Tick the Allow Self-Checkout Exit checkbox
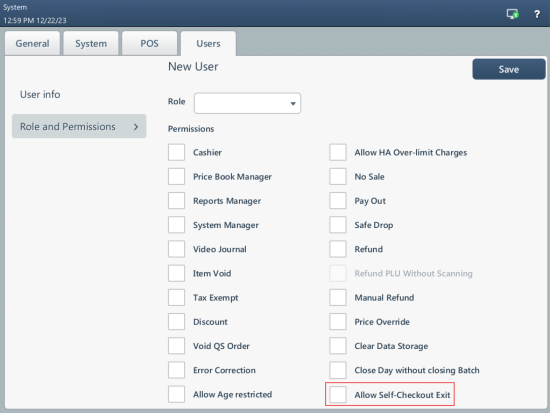 coord(338,394)
